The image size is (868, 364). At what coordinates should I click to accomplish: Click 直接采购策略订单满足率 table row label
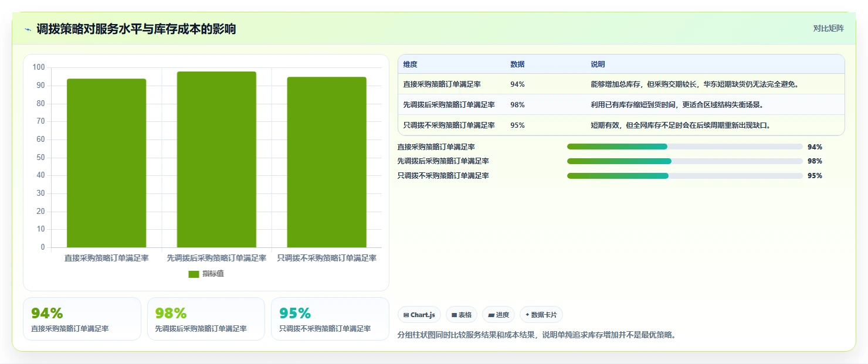click(x=442, y=84)
